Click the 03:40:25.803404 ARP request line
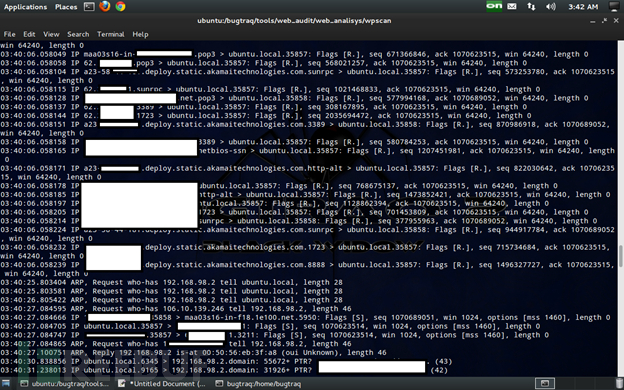This screenshot has width=624, height=390. [x=172, y=282]
